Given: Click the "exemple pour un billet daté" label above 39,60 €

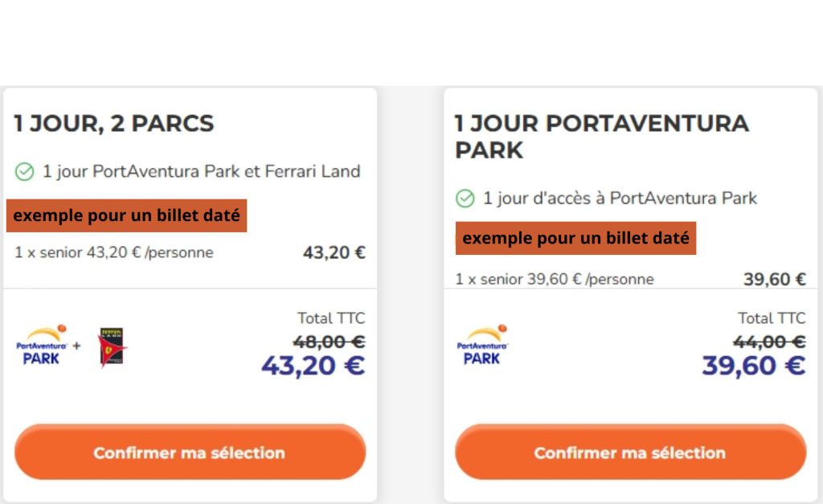Looking at the screenshot, I should tap(575, 238).
